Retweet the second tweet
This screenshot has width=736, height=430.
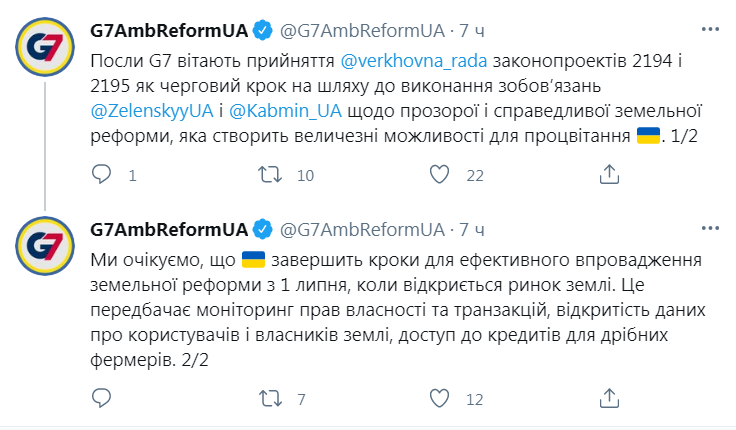[270, 400]
